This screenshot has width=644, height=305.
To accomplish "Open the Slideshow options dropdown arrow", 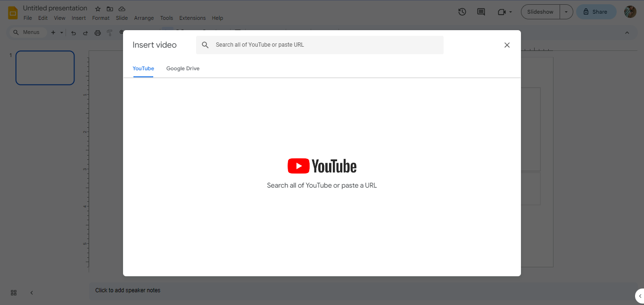I will coord(566,12).
